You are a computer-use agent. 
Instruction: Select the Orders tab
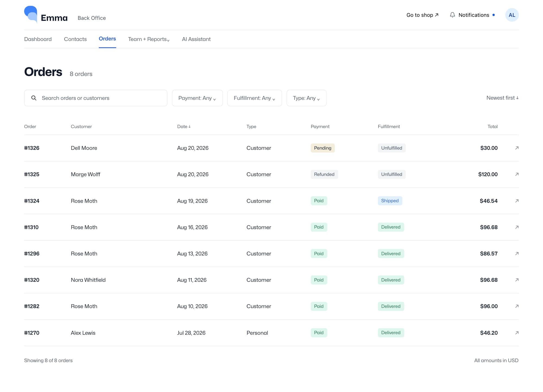(x=107, y=39)
